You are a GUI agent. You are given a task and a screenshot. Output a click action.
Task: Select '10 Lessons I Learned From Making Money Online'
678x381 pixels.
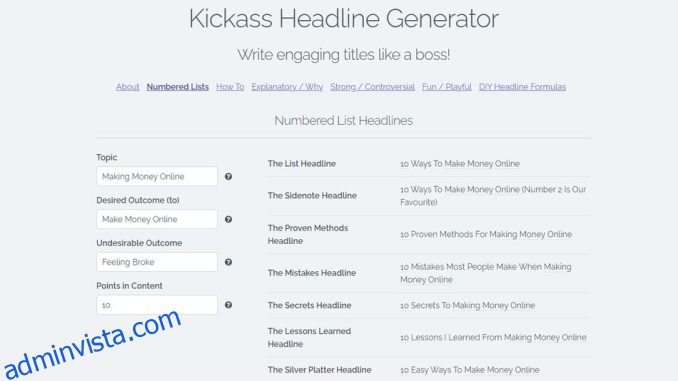pos(493,337)
